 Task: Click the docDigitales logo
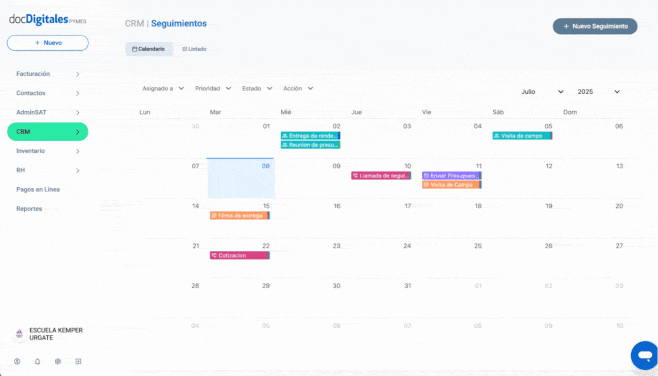click(x=47, y=19)
